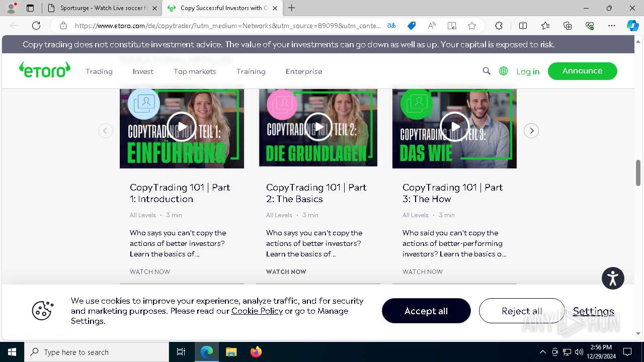Click the read aloud icon

pyautogui.click(x=432, y=26)
